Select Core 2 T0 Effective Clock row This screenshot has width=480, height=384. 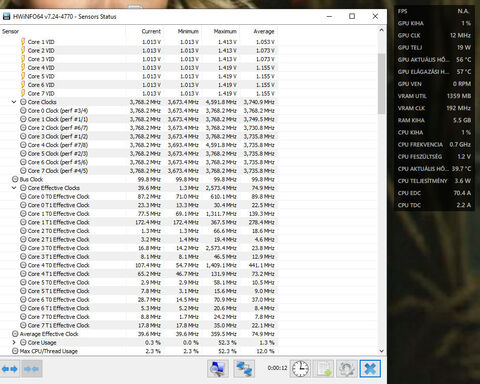coord(139,231)
